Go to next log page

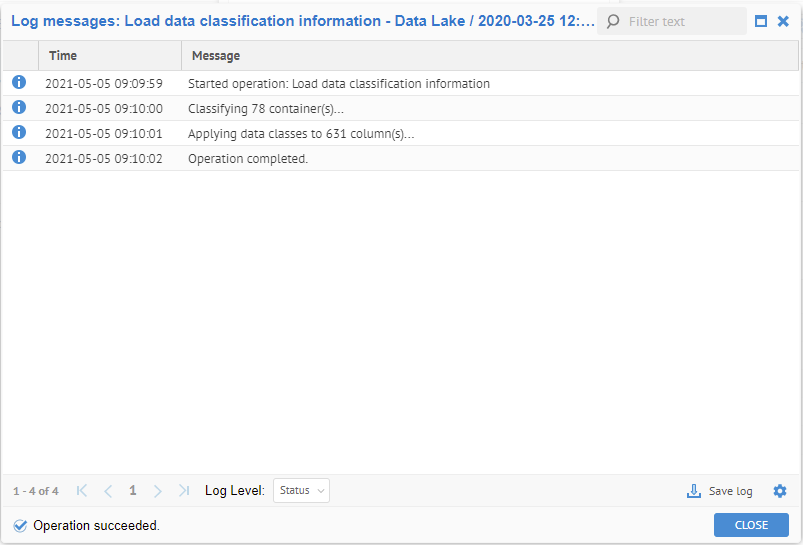[158, 491]
